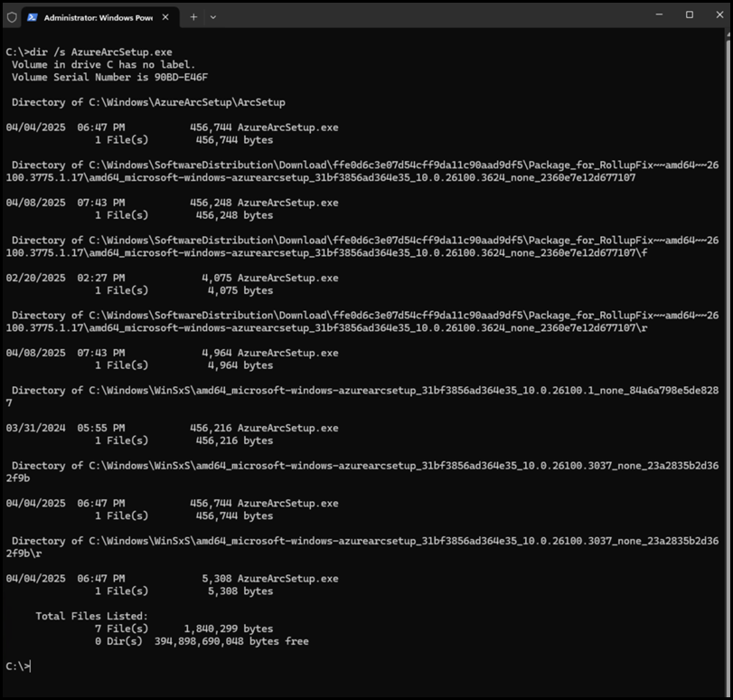The width and height of the screenshot is (733, 700).
Task: Click the 02/20/2025 AzureArcSetup.exe entry
Action: click(172, 278)
